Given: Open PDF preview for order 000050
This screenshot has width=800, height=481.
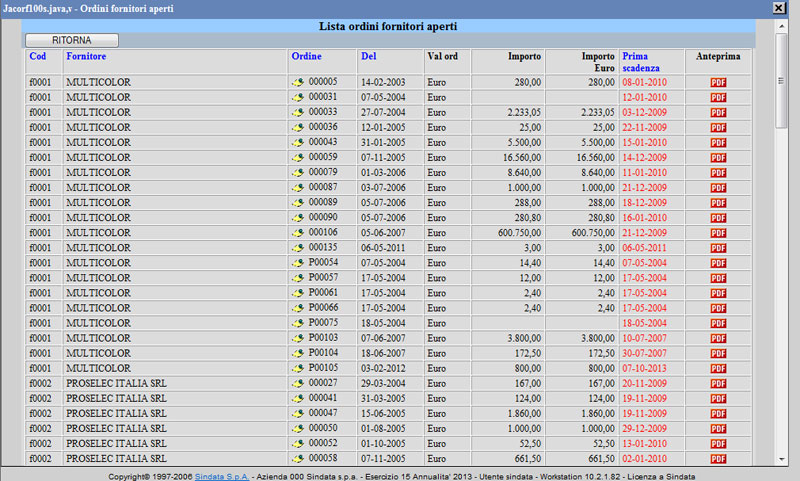Looking at the screenshot, I should tap(718, 428).
